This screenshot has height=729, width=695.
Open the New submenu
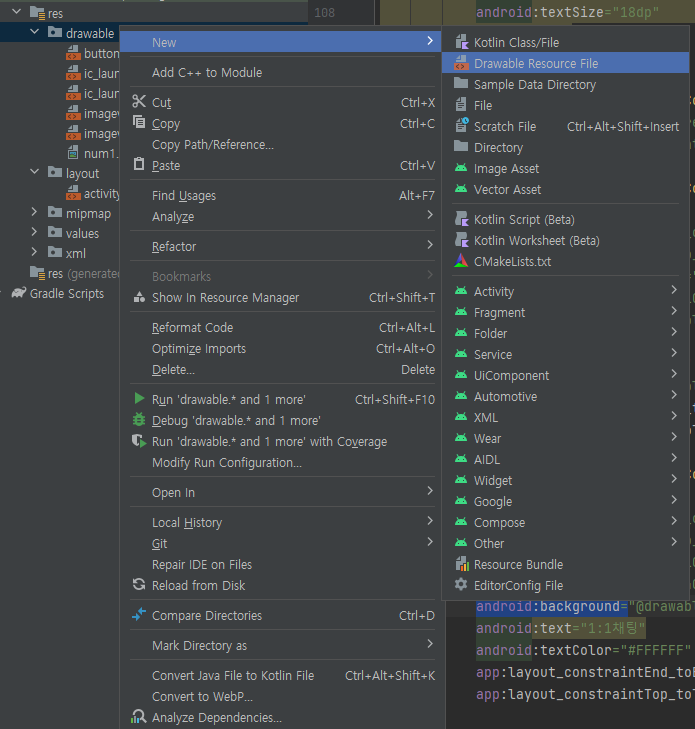point(281,42)
